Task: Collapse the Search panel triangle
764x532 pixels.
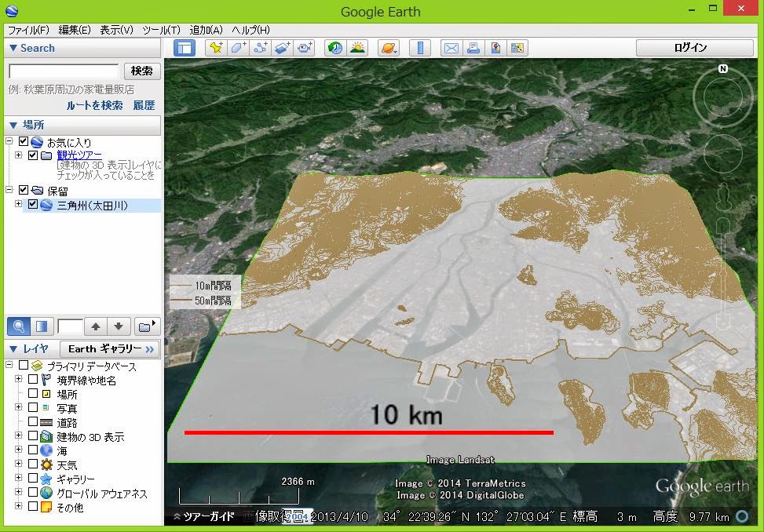Action: point(13,48)
